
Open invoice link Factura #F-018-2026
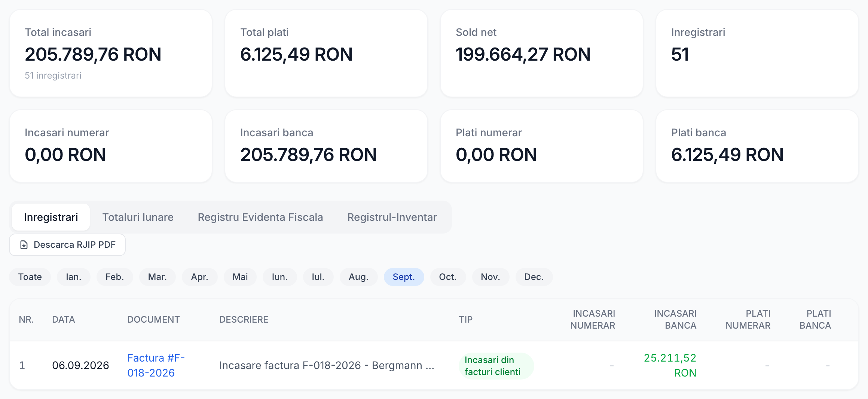[156, 365]
